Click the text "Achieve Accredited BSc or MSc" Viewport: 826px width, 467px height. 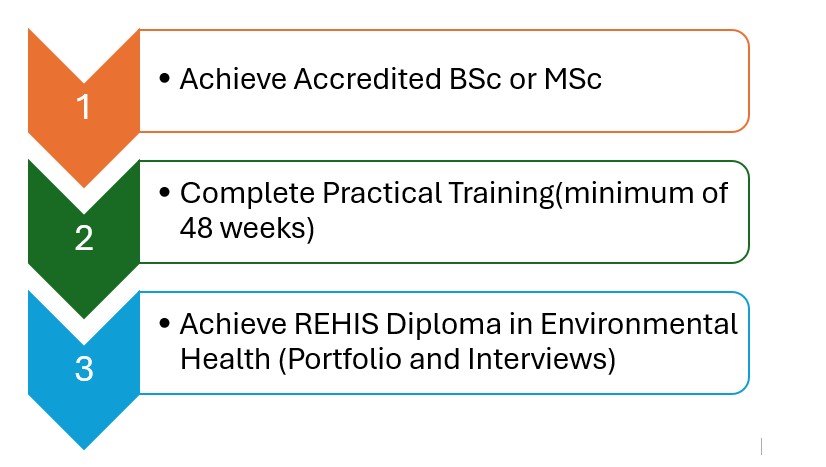pyautogui.click(x=390, y=80)
